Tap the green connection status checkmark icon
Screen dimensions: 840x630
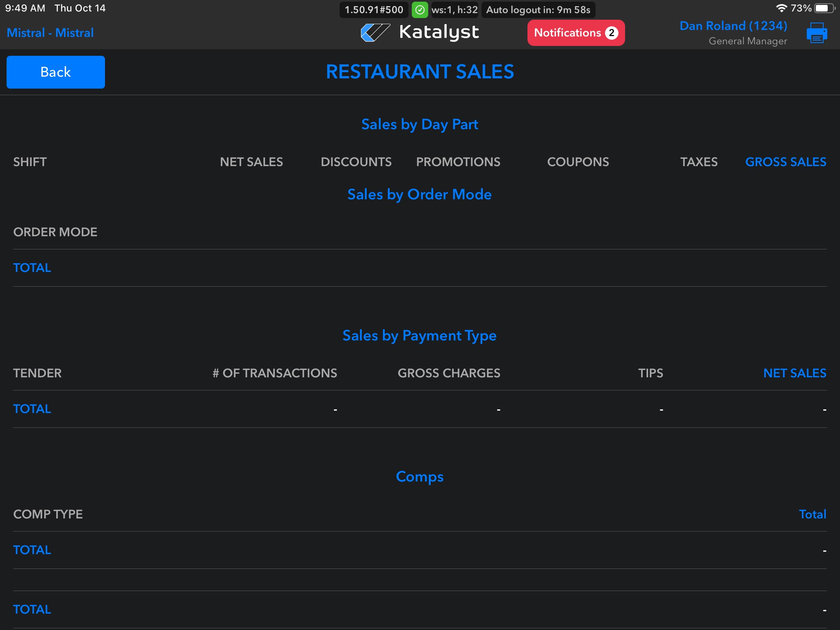[x=420, y=10]
